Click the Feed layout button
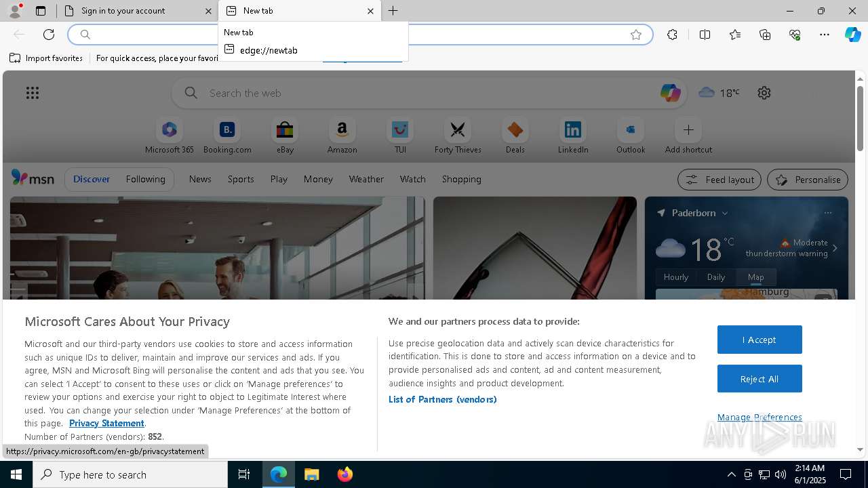The width and height of the screenshot is (868, 488). 719,180
